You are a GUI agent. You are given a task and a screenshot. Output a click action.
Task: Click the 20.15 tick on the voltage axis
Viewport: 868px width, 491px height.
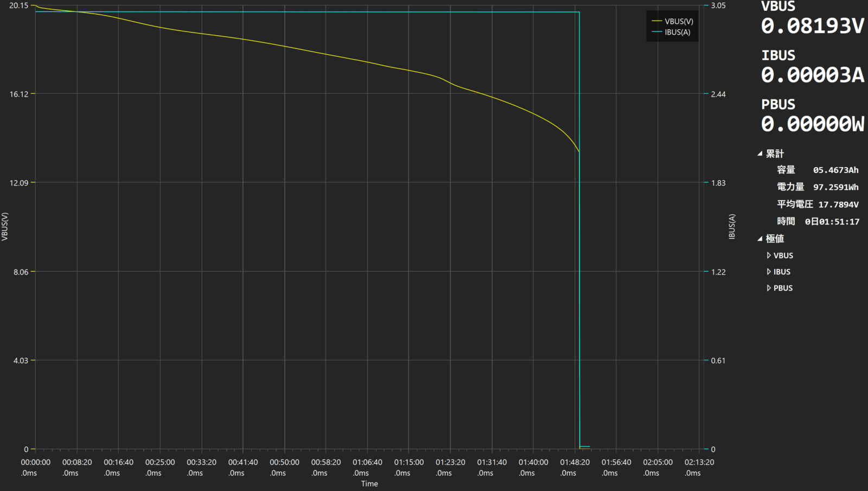pos(18,5)
